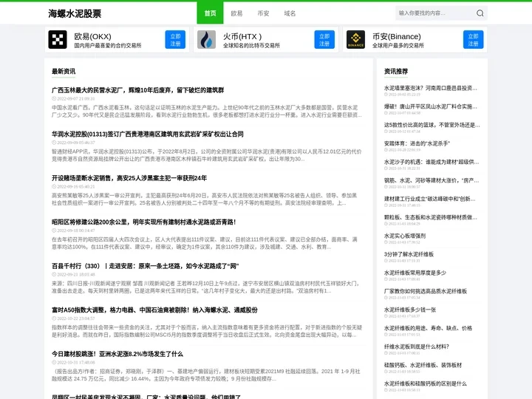This screenshot has width=532, height=399.
Task: Open the 欧易(OKX) title link
Action: point(92,36)
